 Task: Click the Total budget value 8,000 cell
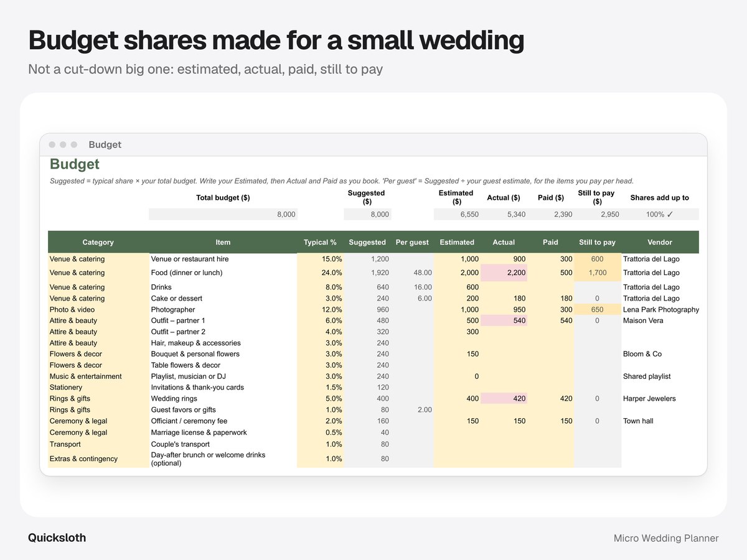pyautogui.click(x=223, y=214)
